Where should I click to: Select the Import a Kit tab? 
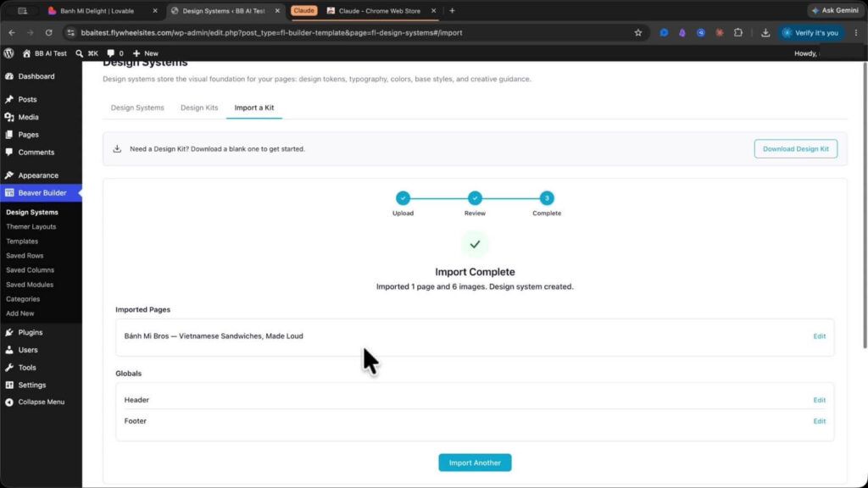(x=254, y=108)
